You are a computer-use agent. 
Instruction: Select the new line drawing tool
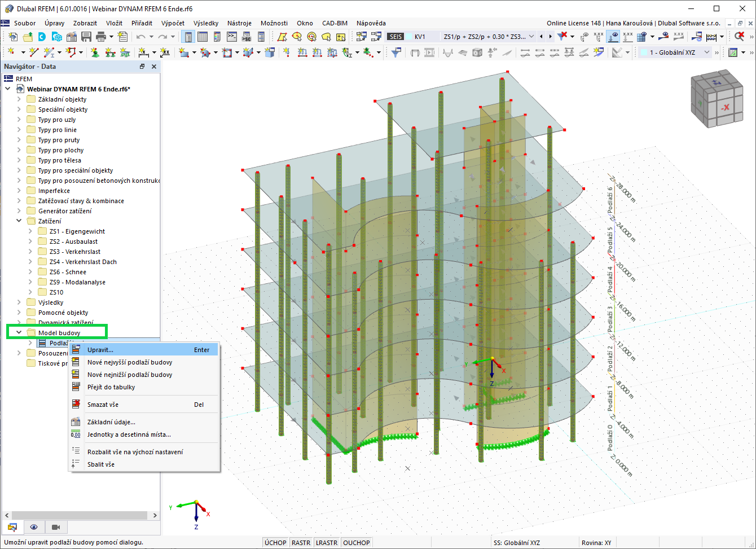(34, 52)
